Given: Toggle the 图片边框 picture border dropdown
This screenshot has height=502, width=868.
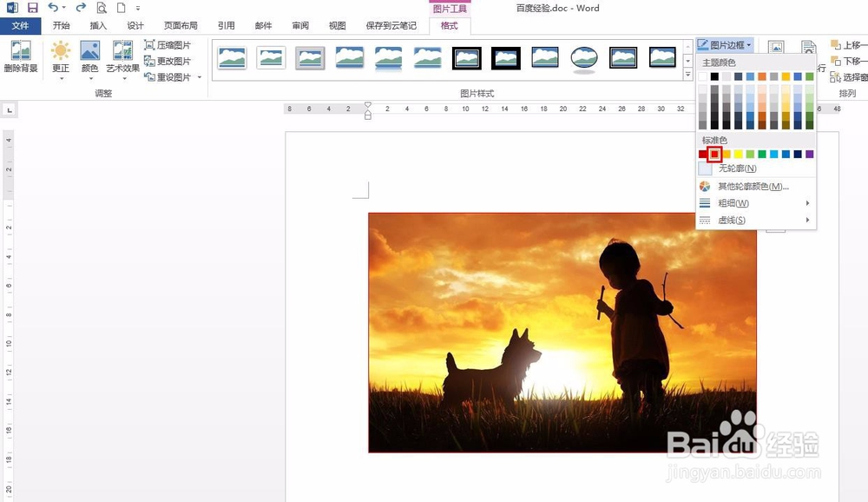Looking at the screenshot, I should click(x=725, y=45).
